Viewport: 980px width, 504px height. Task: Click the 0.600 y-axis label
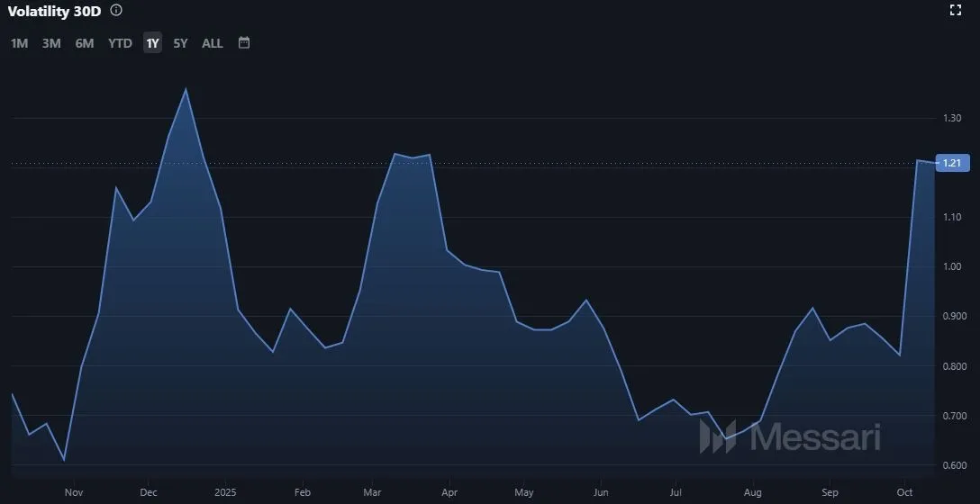(954, 465)
